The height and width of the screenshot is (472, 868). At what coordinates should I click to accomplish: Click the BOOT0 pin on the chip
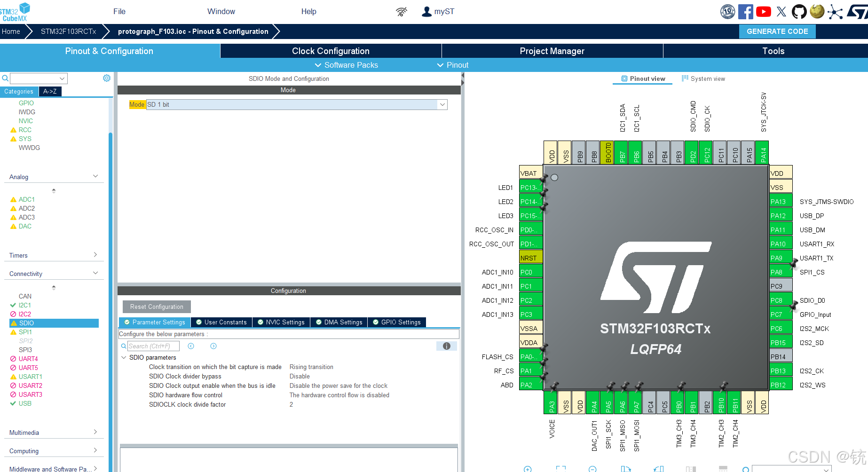tap(607, 153)
